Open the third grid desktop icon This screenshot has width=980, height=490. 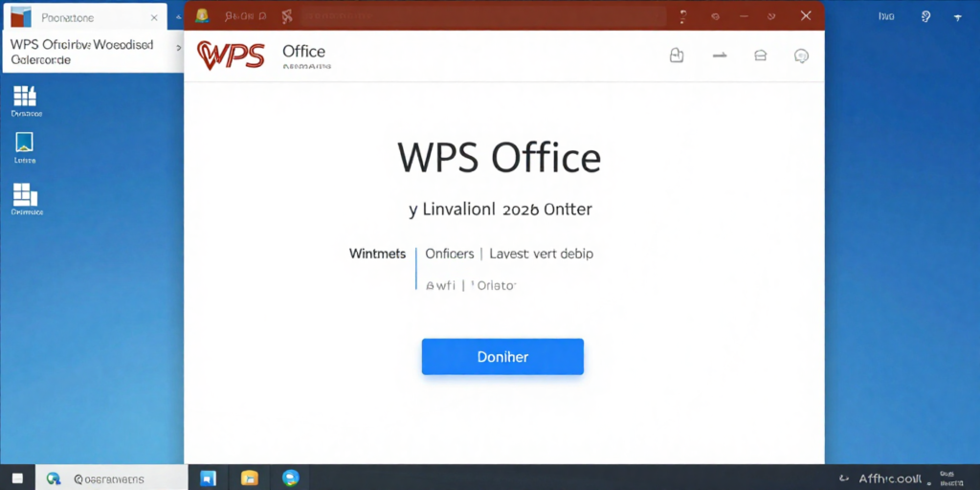click(x=26, y=200)
